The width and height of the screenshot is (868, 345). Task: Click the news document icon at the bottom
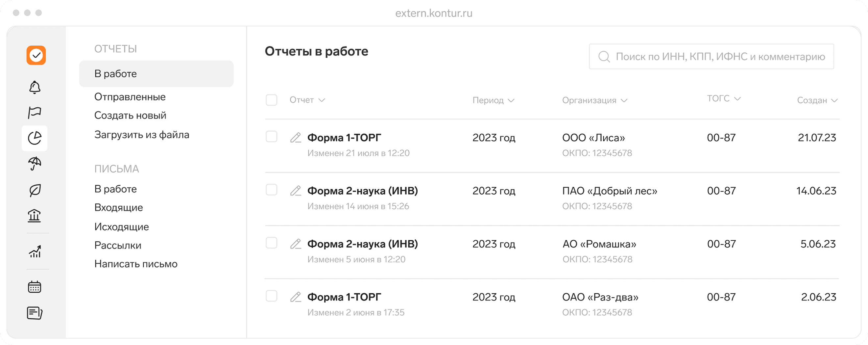[35, 313]
